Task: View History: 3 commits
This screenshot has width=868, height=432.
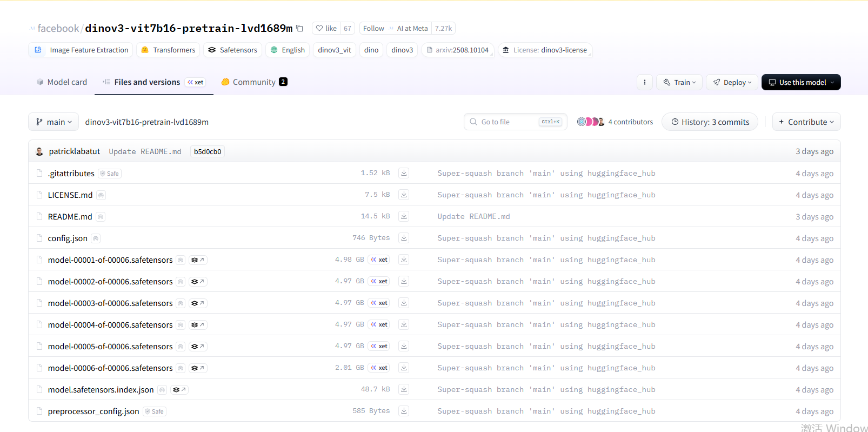Action: (x=710, y=122)
